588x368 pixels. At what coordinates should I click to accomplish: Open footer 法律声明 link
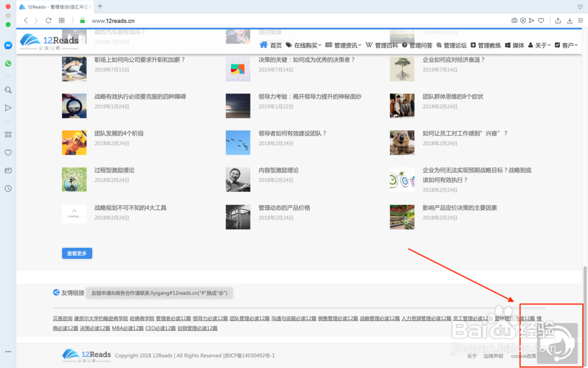click(493, 356)
